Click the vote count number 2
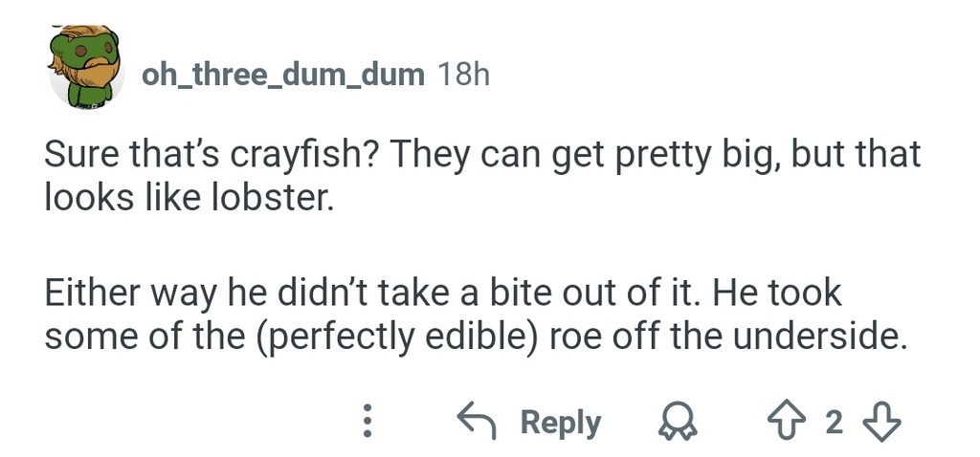 835,422
